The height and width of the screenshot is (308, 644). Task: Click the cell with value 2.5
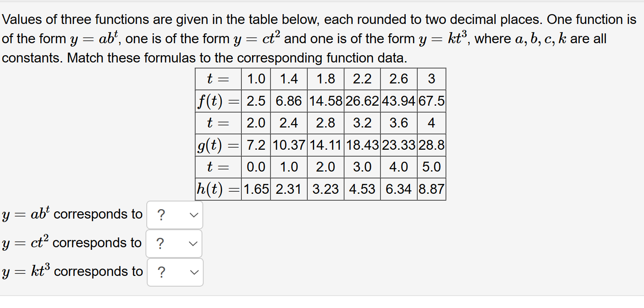255,101
